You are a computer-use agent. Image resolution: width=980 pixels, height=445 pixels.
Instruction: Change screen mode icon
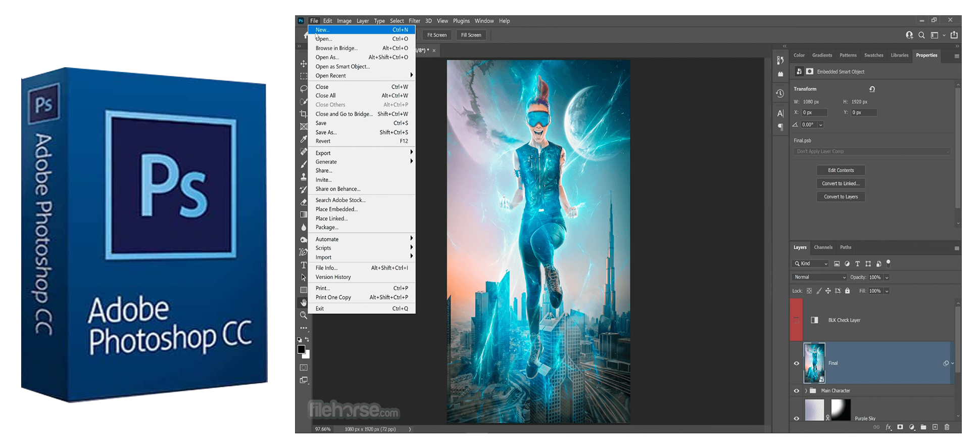304,380
